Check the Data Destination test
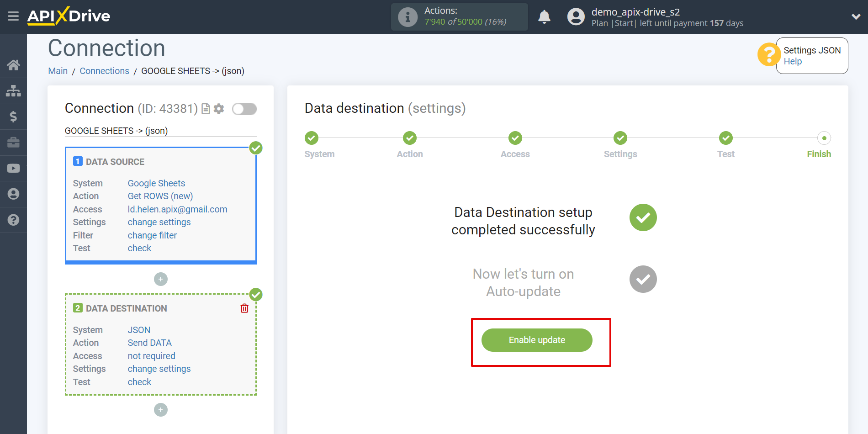This screenshot has width=868, height=434. (x=139, y=382)
